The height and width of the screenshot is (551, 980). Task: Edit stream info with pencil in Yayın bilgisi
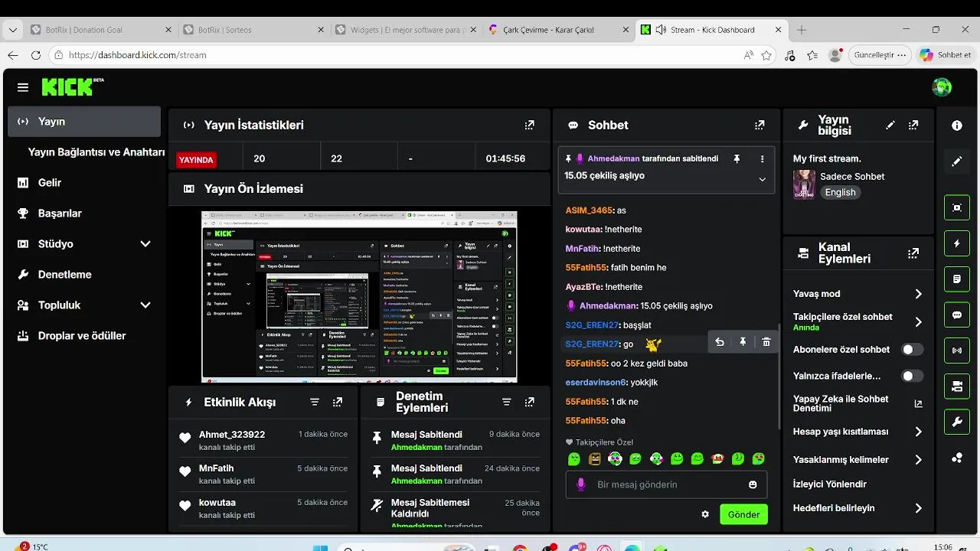pos(890,125)
